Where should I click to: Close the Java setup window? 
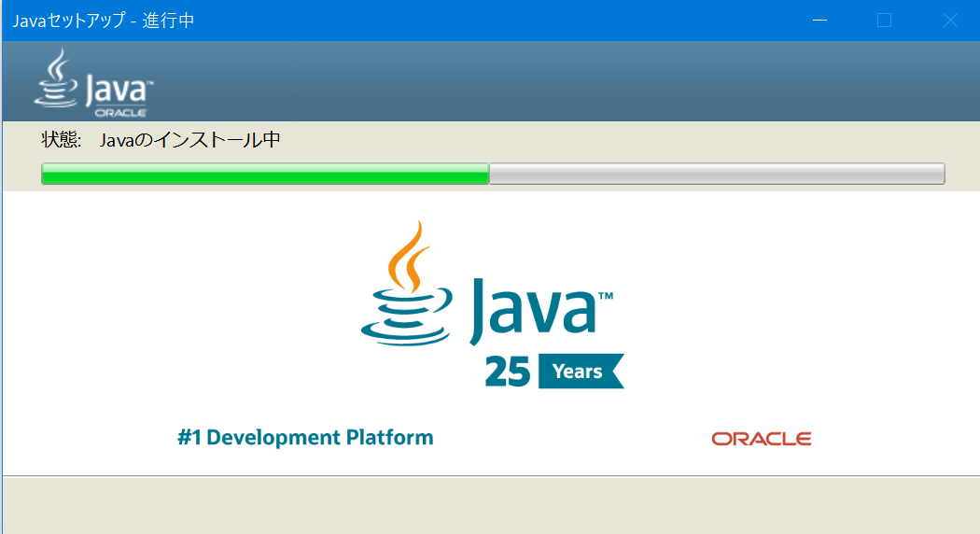[950, 21]
